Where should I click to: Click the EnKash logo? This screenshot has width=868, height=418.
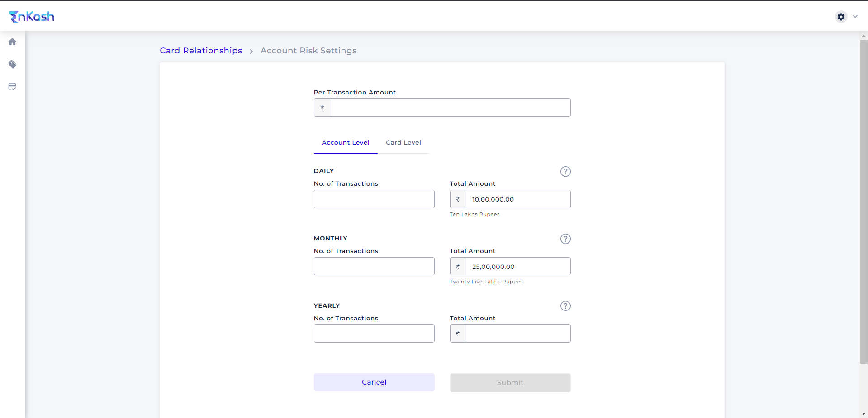coord(32,17)
